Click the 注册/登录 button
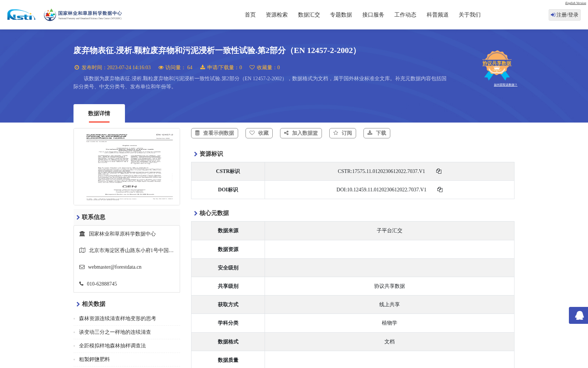The image size is (588, 368). pos(564,15)
